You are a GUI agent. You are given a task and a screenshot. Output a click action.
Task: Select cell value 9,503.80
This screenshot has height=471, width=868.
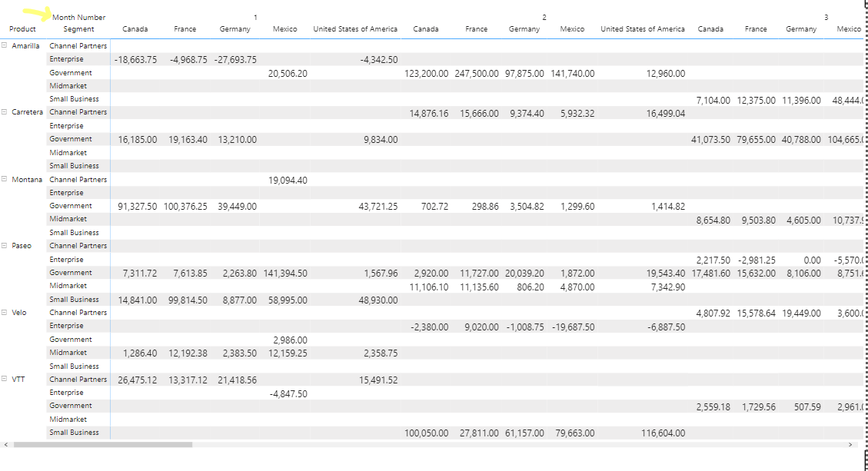(x=758, y=221)
